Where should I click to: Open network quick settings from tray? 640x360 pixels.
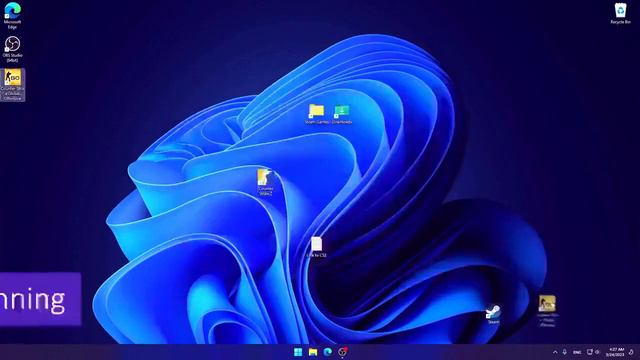click(x=590, y=352)
